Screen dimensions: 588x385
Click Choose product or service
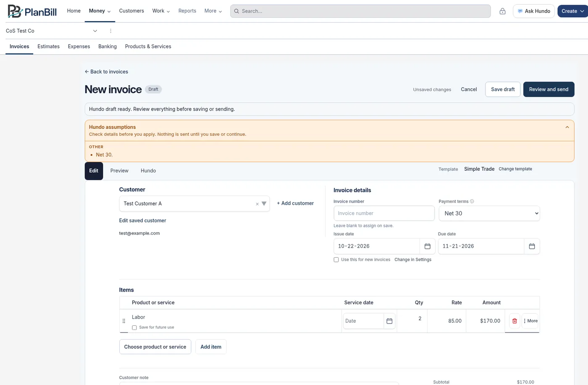tap(155, 347)
